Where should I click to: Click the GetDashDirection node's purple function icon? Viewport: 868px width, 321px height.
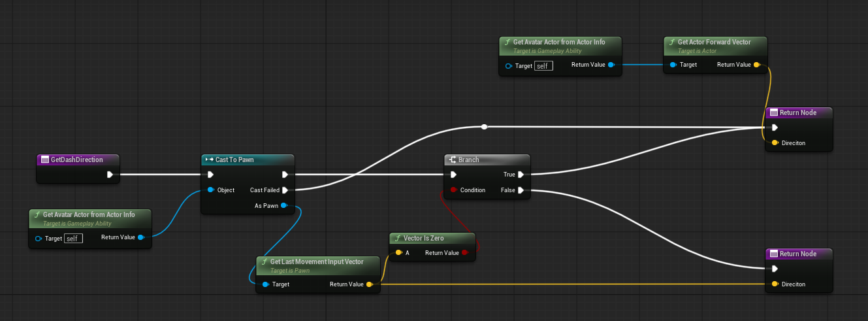(x=44, y=160)
